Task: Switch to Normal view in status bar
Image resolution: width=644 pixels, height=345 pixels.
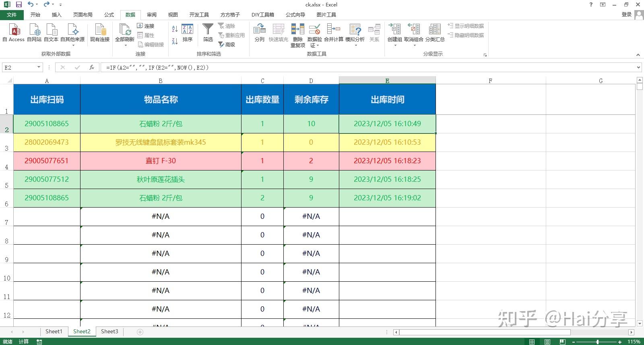Action: (x=532, y=342)
